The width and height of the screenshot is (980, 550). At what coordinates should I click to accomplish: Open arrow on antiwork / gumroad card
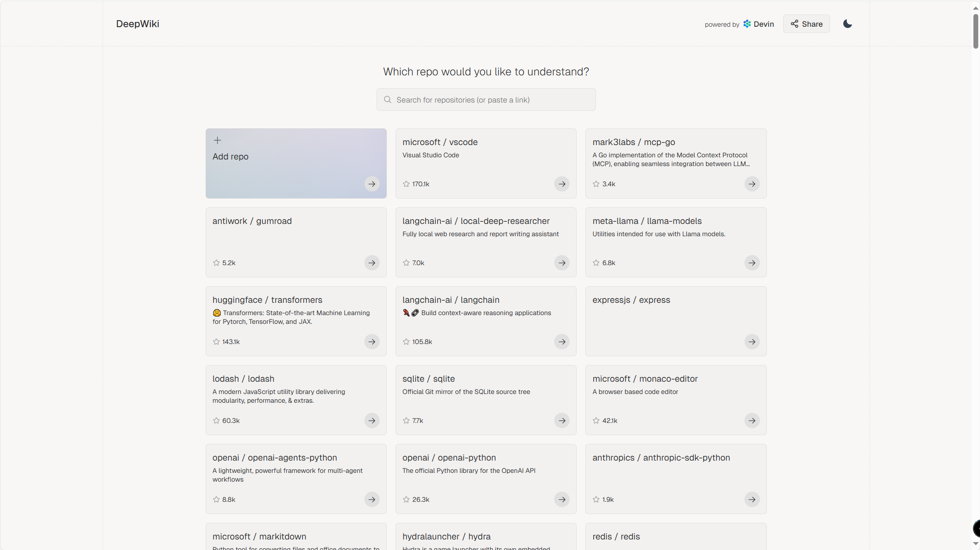372,263
